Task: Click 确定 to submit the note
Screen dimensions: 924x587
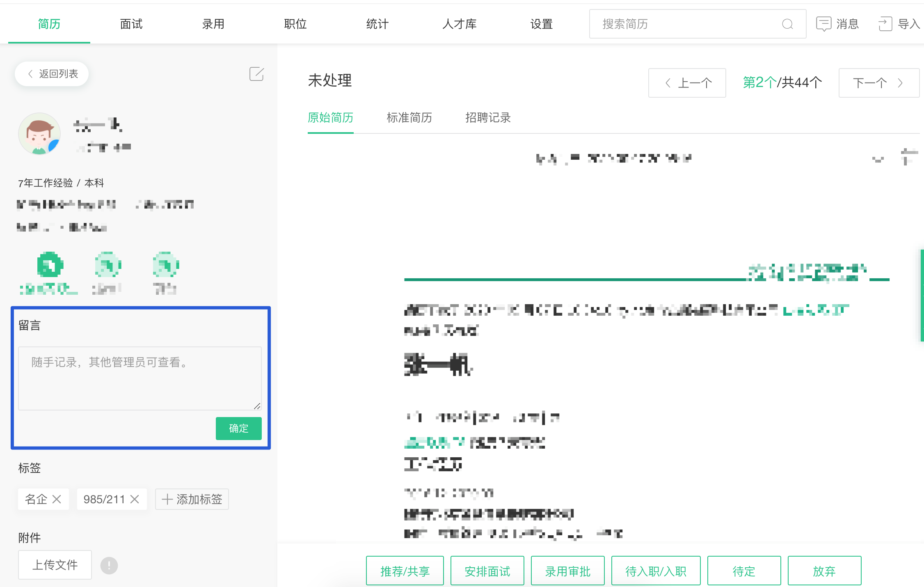Action: (238, 429)
